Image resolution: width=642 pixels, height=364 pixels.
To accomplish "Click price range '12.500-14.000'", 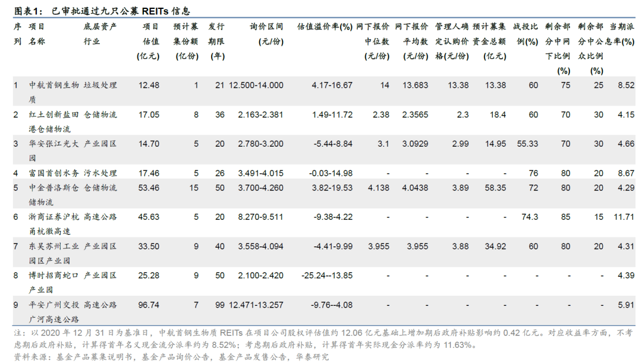I will pyautogui.click(x=256, y=86).
